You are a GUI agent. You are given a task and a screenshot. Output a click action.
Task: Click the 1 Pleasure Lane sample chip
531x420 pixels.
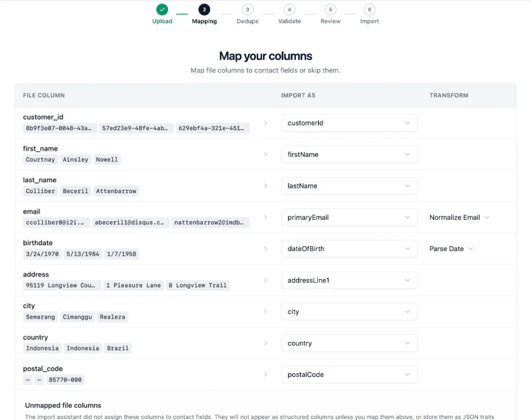133,286
